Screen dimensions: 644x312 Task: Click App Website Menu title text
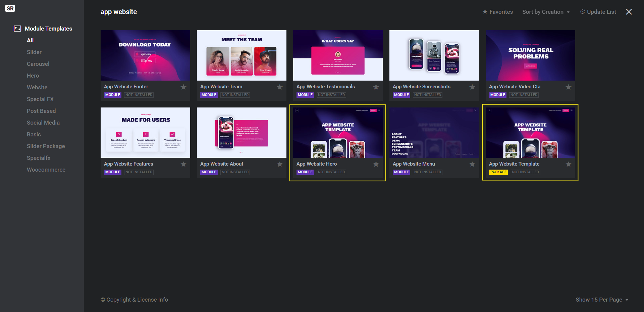click(414, 164)
